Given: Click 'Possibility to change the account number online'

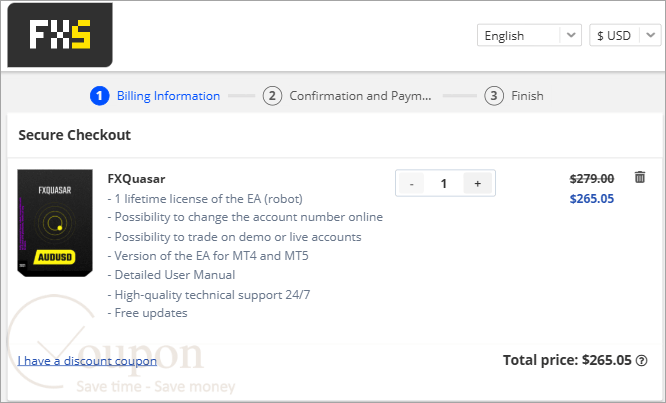Looking at the screenshot, I should click(x=245, y=217).
